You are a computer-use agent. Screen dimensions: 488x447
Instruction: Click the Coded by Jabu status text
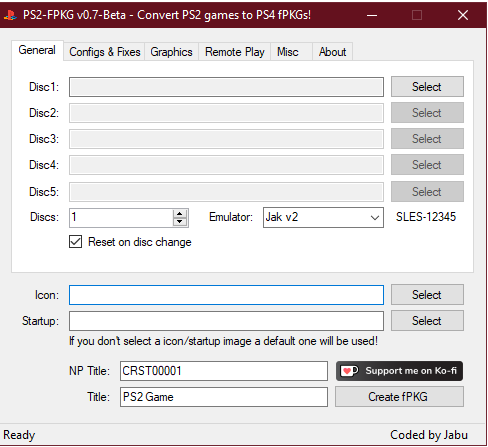pyautogui.click(x=429, y=435)
